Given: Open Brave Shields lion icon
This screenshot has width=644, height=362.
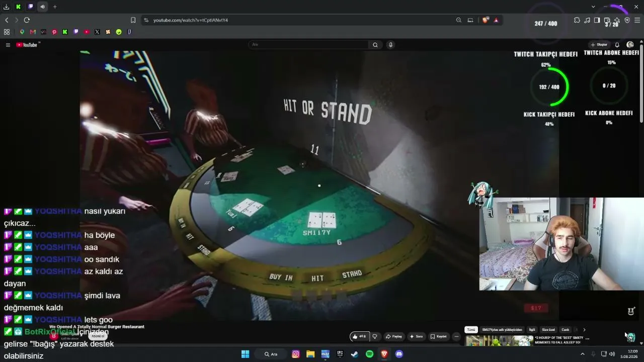Looking at the screenshot, I should coord(486,20).
